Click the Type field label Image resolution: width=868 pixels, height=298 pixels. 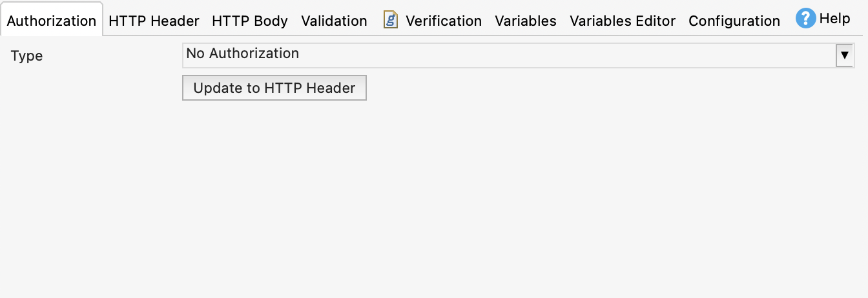(27, 56)
